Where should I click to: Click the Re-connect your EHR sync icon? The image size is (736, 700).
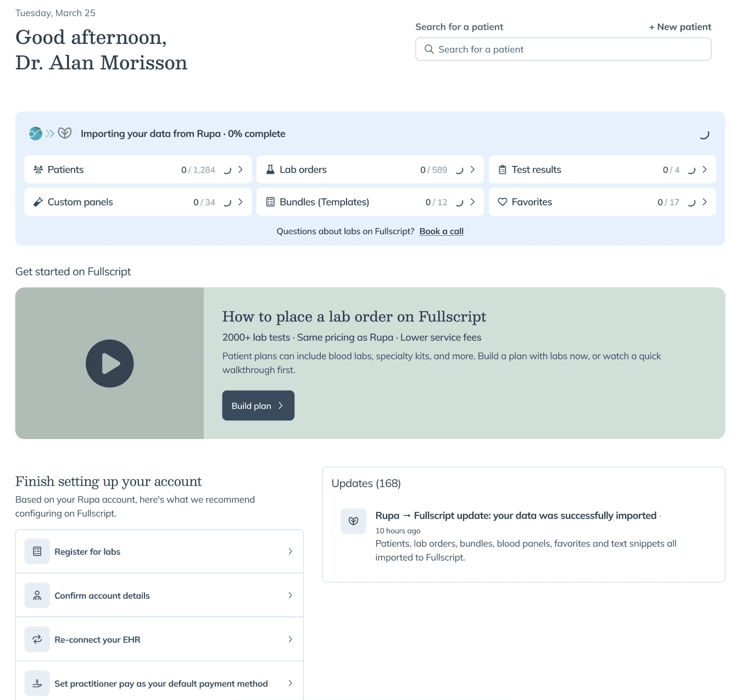coord(37,640)
